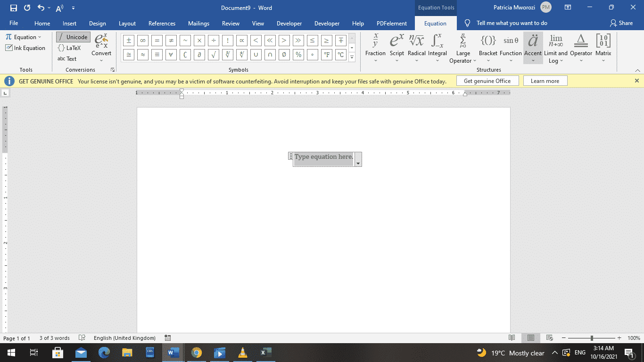
Task: Insert the Square Root symbol
Action: pos(213,55)
